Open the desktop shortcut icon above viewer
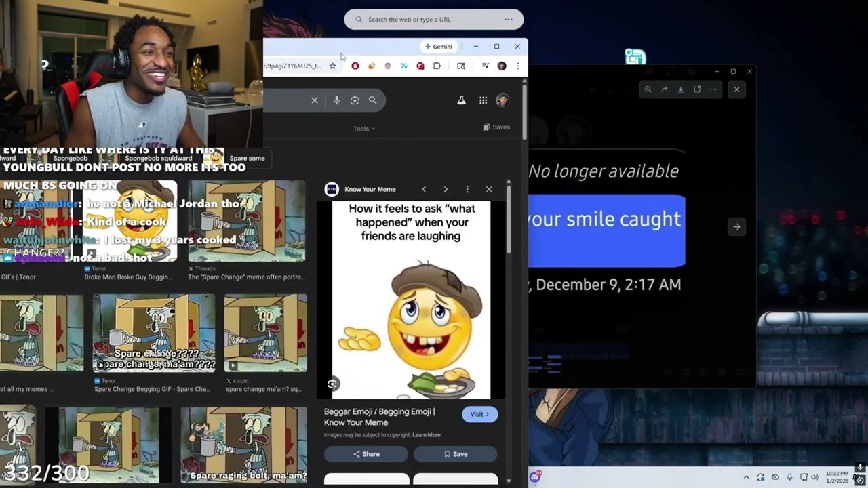The width and height of the screenshot is (868, 488). [x=635, y=58]
